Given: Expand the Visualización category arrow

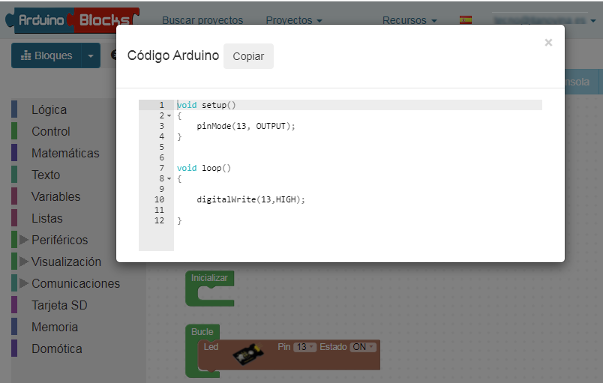Looking at the screenshot, I should [24, 262].
